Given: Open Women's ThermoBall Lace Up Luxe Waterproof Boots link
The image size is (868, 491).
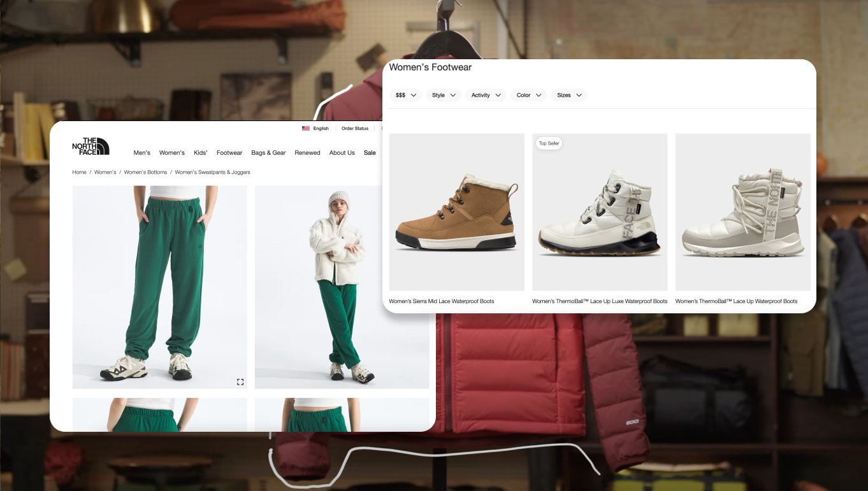Looking at the screenshot, I should pos(600,301).
